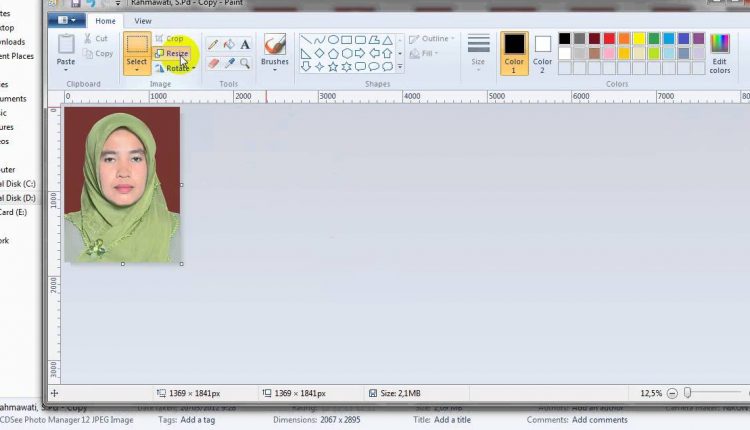
Task: Click the Crop button
Action: 169,38
